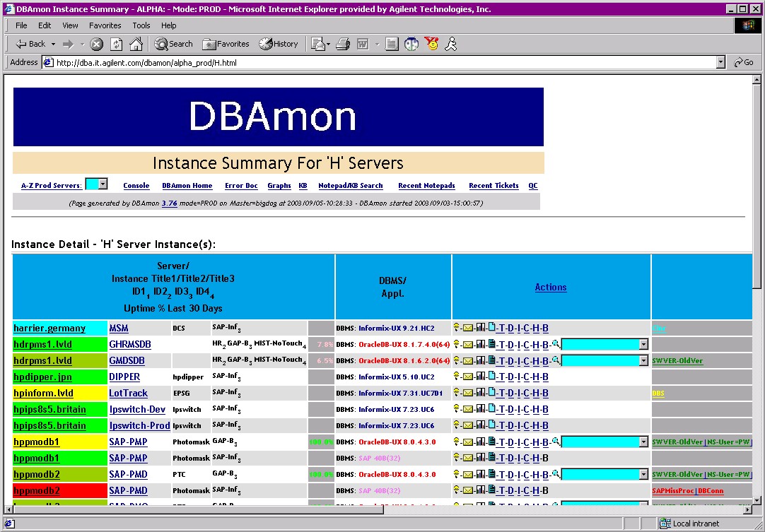Screen dimensions: 765x532
Task: Click the vertical scrollbar thumb
Action: pos(757,188)
